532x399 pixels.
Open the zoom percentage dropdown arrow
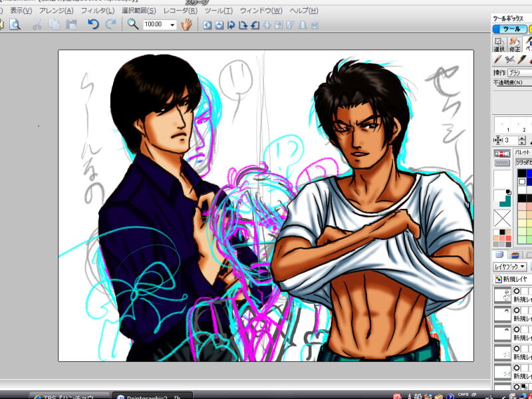(172, 25)
